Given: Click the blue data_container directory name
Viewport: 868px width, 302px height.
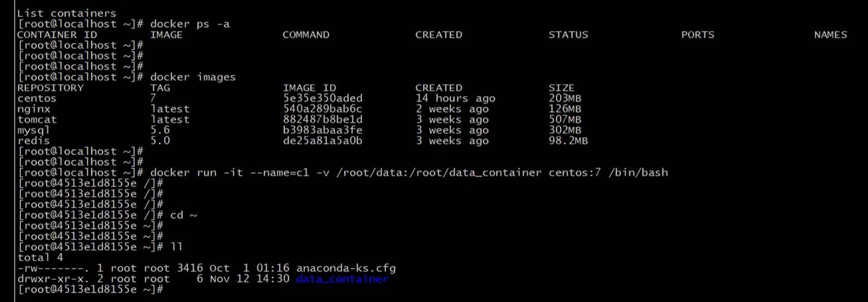Looking at the screenshot, I should tap(342, 279).
